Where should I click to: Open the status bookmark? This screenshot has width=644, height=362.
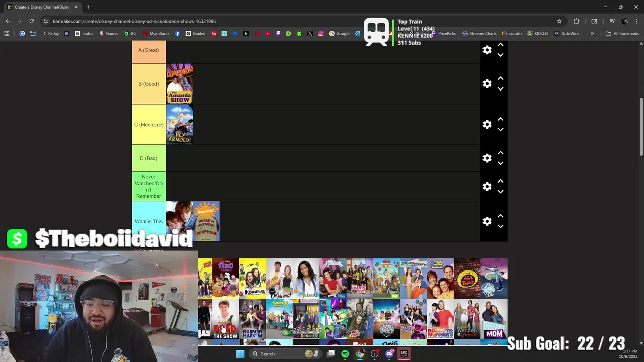coord(84,34)
